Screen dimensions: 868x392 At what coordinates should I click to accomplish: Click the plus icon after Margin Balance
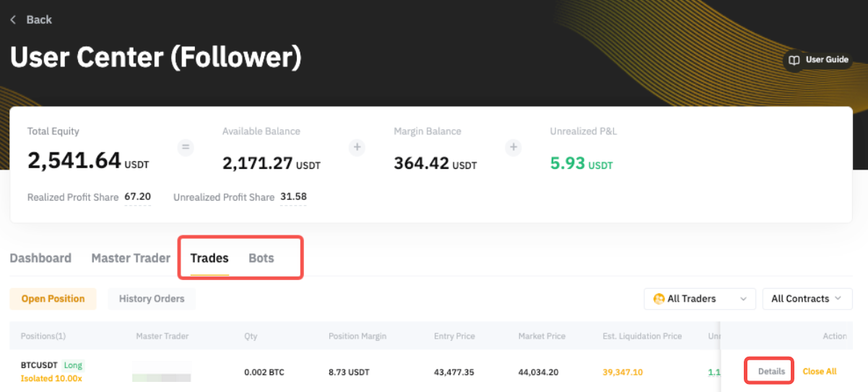513,147
